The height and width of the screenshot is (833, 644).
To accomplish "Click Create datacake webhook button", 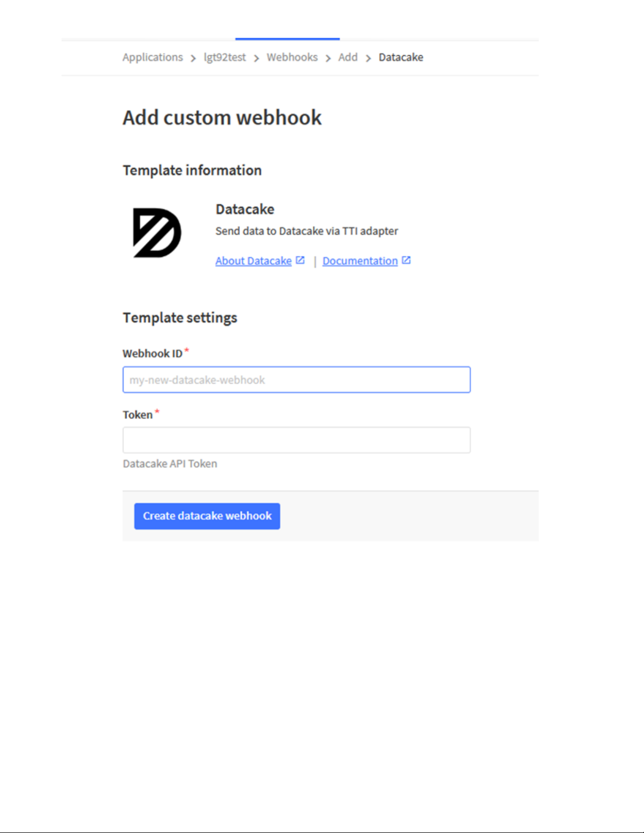I will [207, 516].
